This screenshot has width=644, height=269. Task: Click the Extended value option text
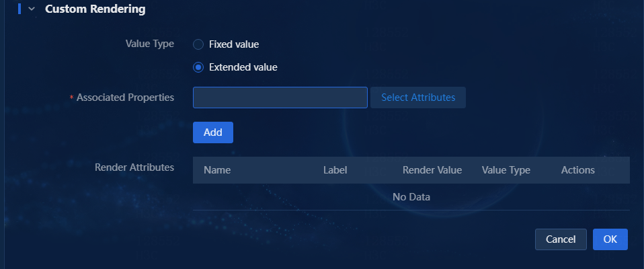(x=243, y=67)
